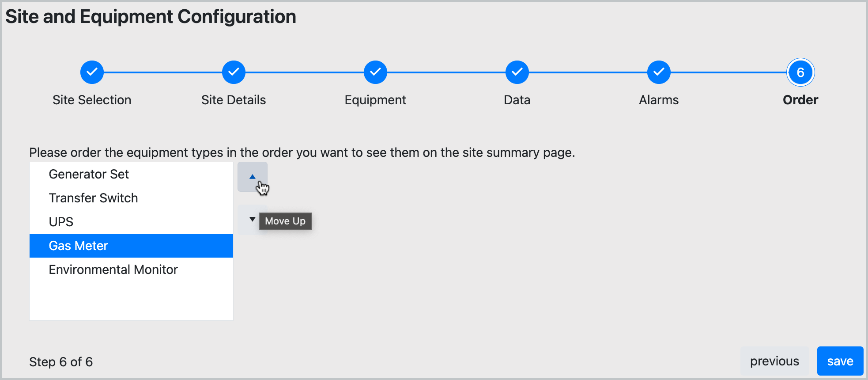Choose UPS in the equipment list
This screenshot has width=868, height=380.
(61, 222)
